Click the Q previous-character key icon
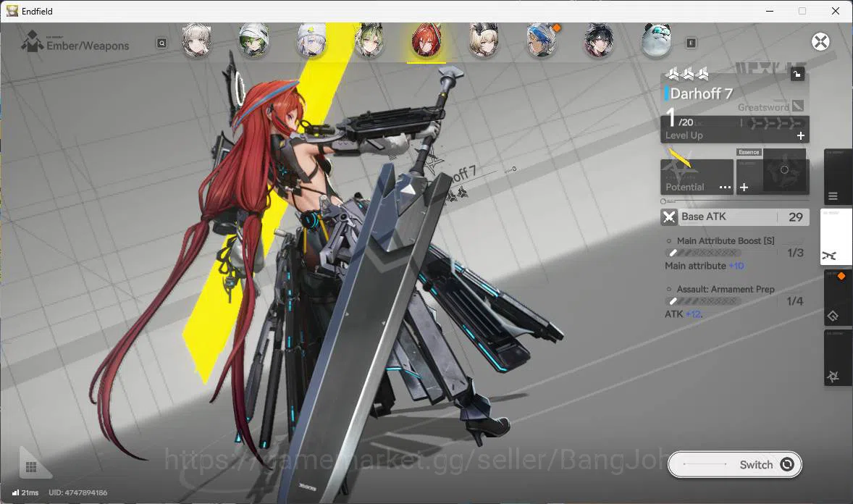 161,43
